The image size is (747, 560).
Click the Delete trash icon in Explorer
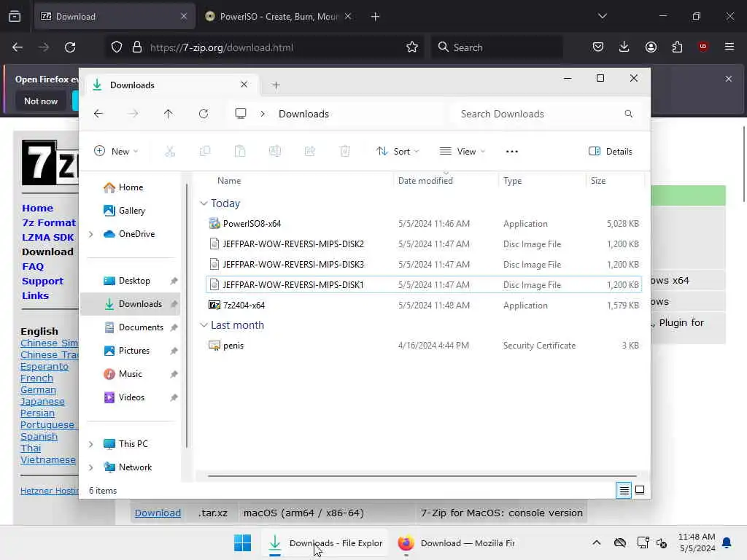pos(345,152)
